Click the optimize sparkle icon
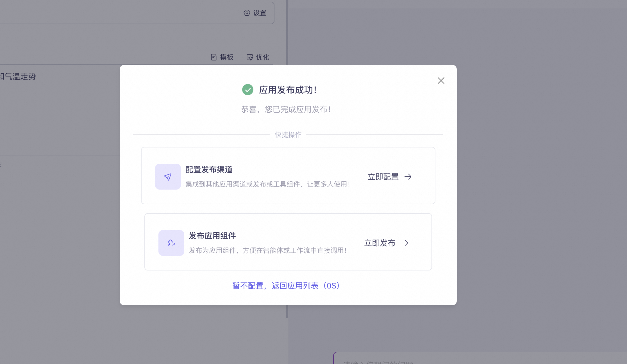Image resolution: width=627 pixels, height=364 pixels. click(250, 57)
